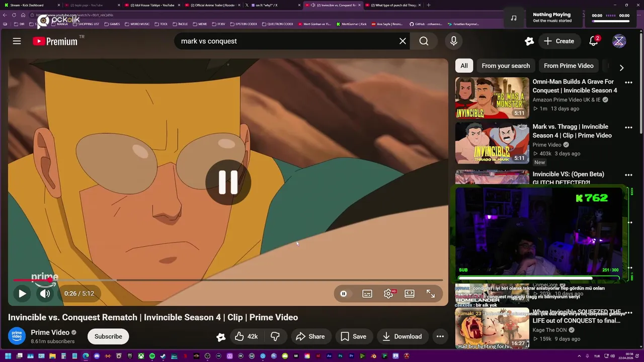This screenshot has height=362, width=644.
Task: Share the video
Action: point(310,336)
